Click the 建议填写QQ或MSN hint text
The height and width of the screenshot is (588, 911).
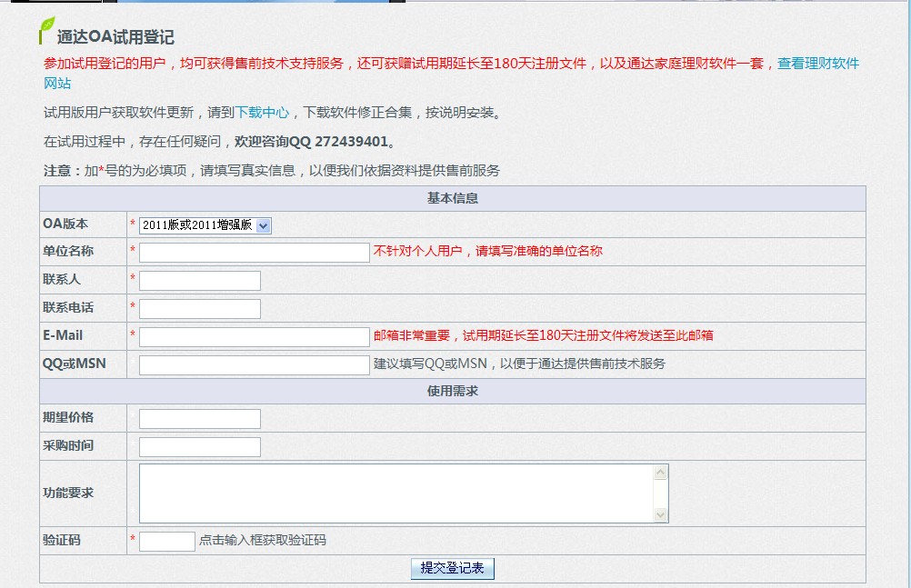coord(519,364)
